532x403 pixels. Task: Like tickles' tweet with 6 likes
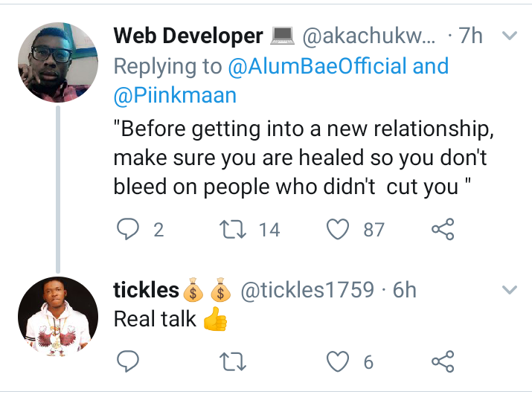[x=339, y=362]
